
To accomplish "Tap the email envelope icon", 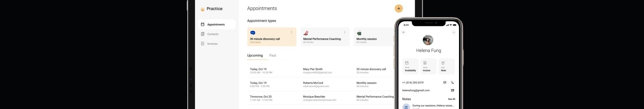I will [452, 90].
